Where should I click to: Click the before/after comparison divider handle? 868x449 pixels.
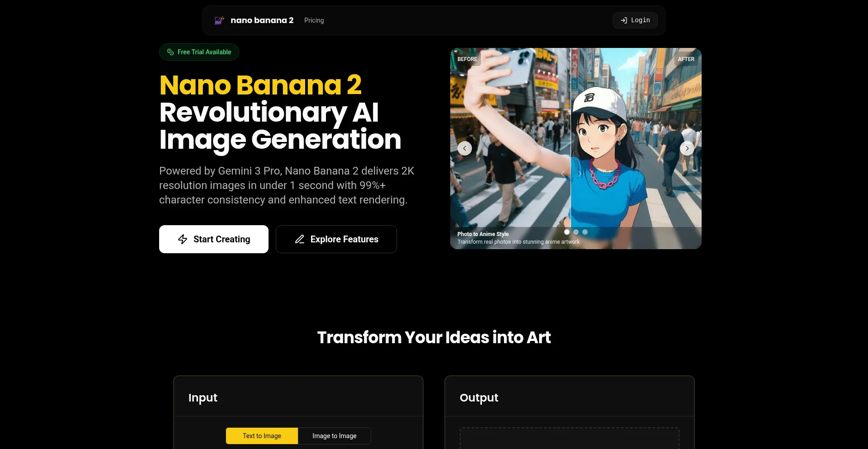pyautogui.click(x=571, y=174)
